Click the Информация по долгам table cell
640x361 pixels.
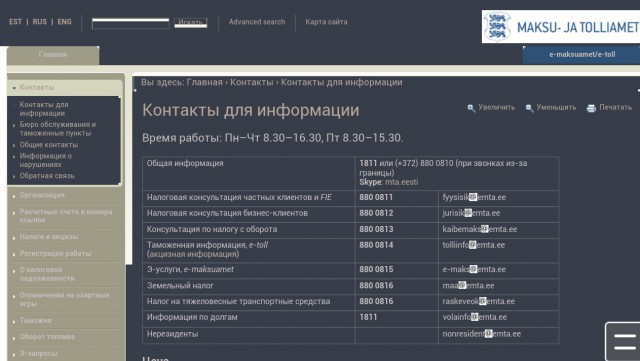click(x=249, y=318)
